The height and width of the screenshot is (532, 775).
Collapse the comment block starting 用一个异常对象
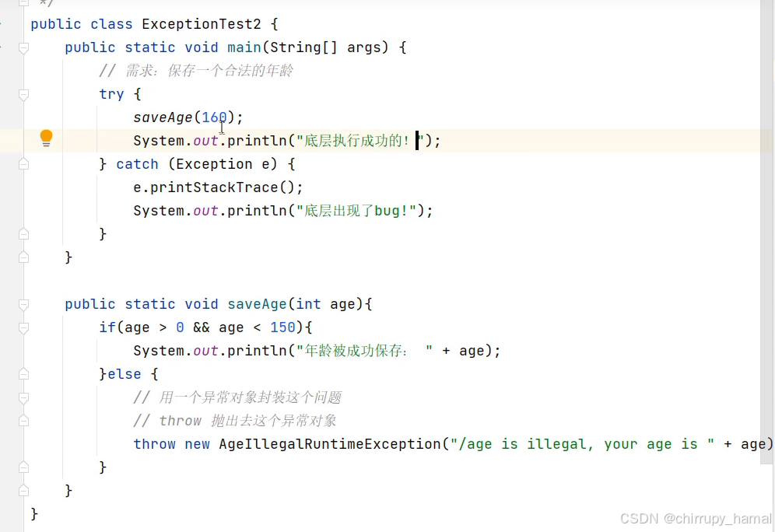click(23, 397)
